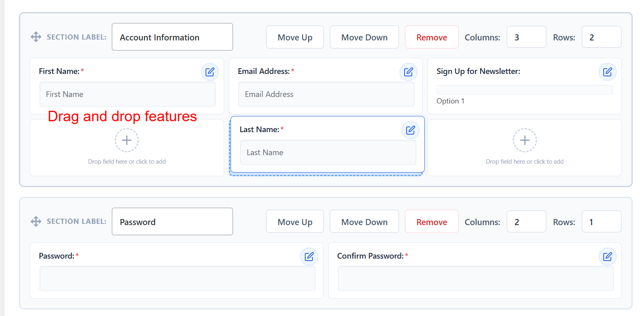The width and height of the screenshot is (644, 316).
Task: Click the 'Last Name:' field label
Action: [259, 129]
